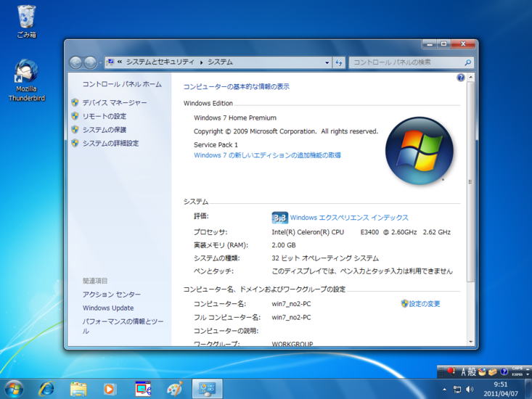The height and width of the screenshot is (399, 532).
Task: Open リモートの設定 link
Action: [x=105, y=116]
